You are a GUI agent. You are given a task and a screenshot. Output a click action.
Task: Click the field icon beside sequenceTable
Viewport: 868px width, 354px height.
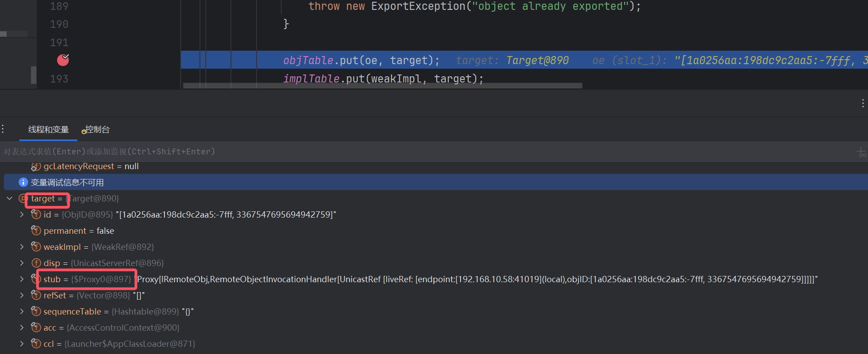36,311
